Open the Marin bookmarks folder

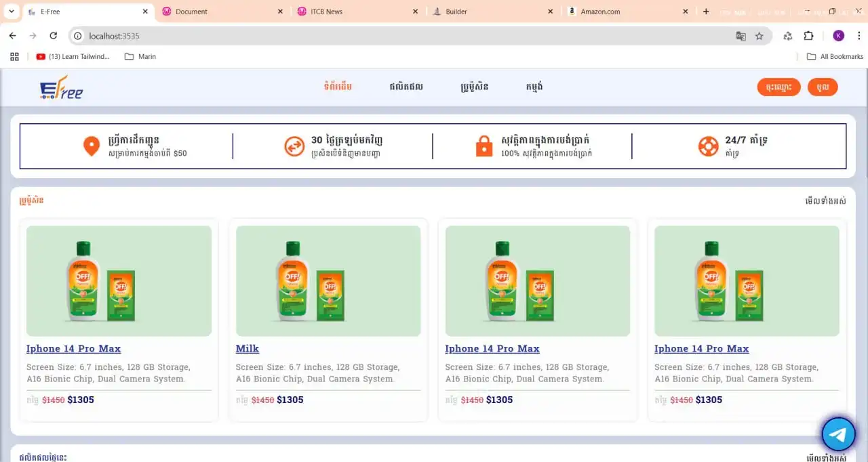140,57
